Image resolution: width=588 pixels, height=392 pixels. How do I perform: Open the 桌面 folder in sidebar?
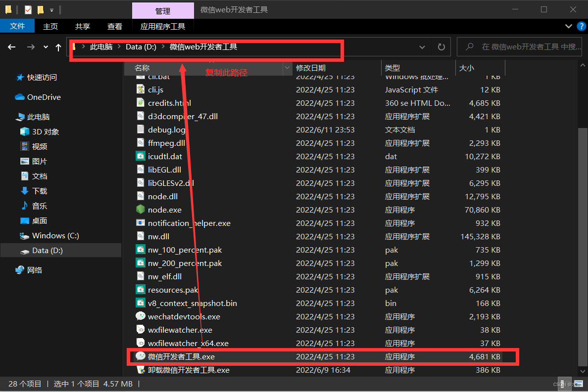point(34,220)
